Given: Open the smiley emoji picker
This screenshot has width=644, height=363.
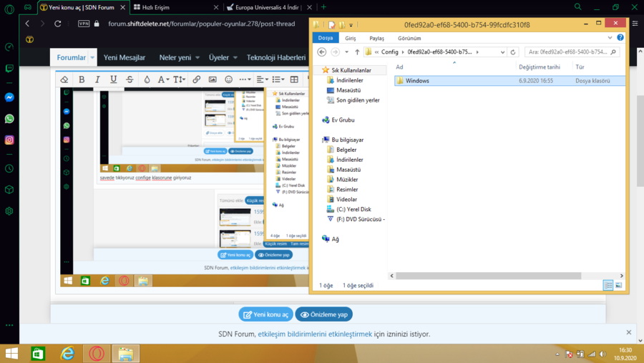Looking at the screenshot, I should click(x=229, y=79).
